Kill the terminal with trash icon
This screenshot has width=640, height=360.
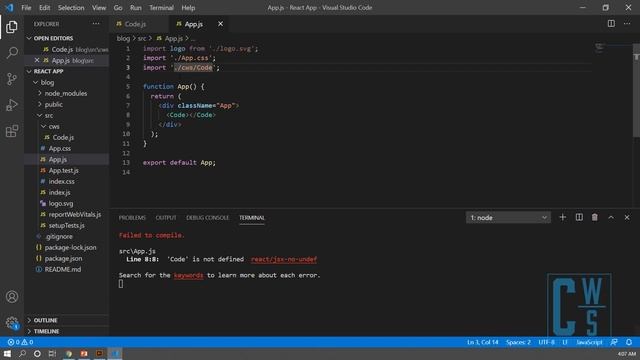pos(595,218)
